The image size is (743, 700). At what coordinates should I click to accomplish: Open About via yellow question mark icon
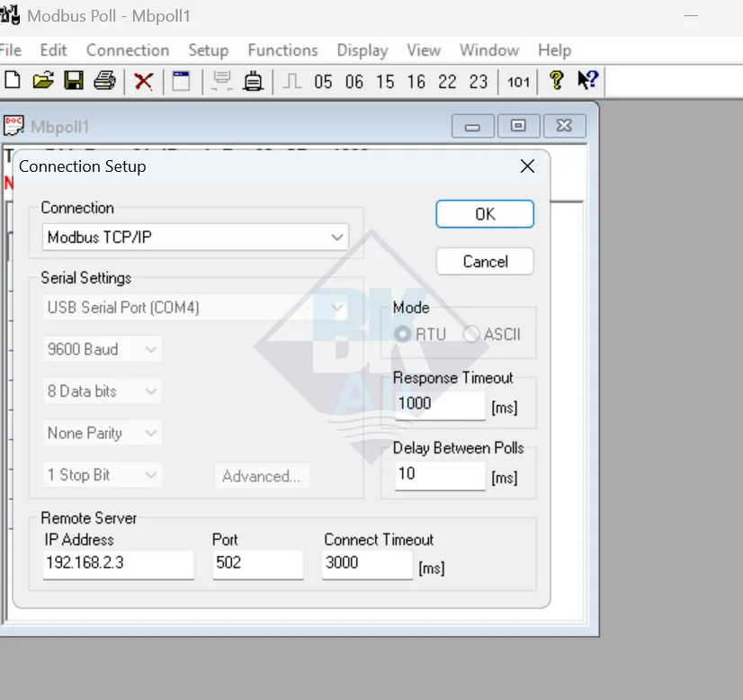coord(557,80)
